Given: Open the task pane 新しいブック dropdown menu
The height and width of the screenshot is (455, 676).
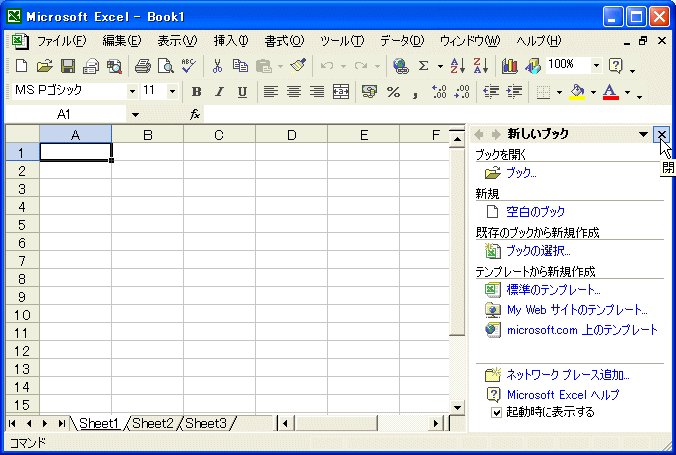Looking at the screenshot, I should (x=643, y=134).
